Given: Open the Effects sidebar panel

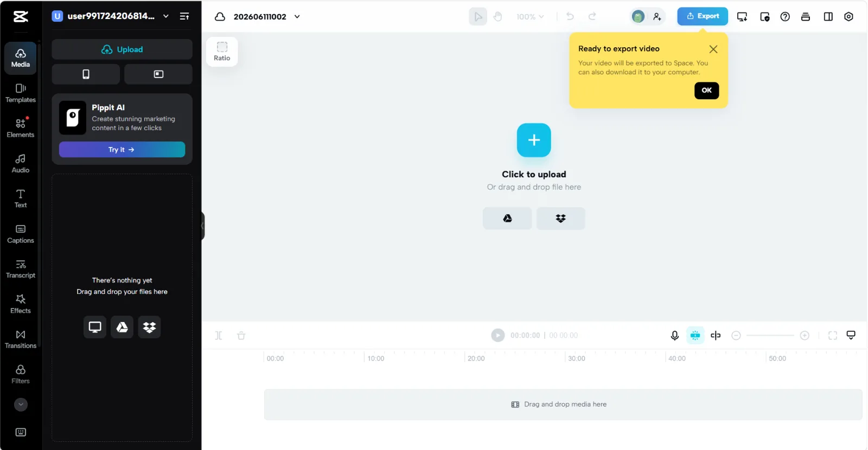Looking at the screenshot, I should pyautogui.click(x=21, y=304).
